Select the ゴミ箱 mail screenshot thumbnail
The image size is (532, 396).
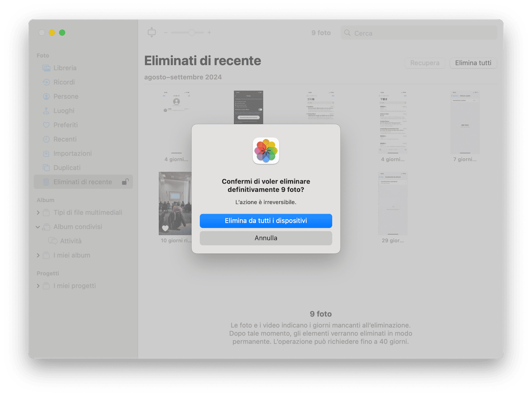pos(321,108)
